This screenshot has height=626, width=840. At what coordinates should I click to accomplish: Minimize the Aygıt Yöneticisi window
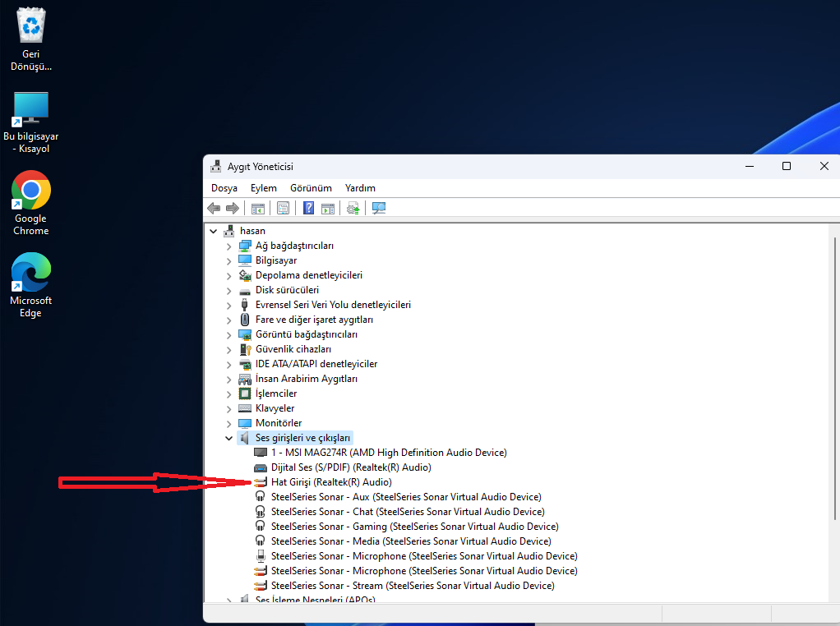[x=750, y=167]
